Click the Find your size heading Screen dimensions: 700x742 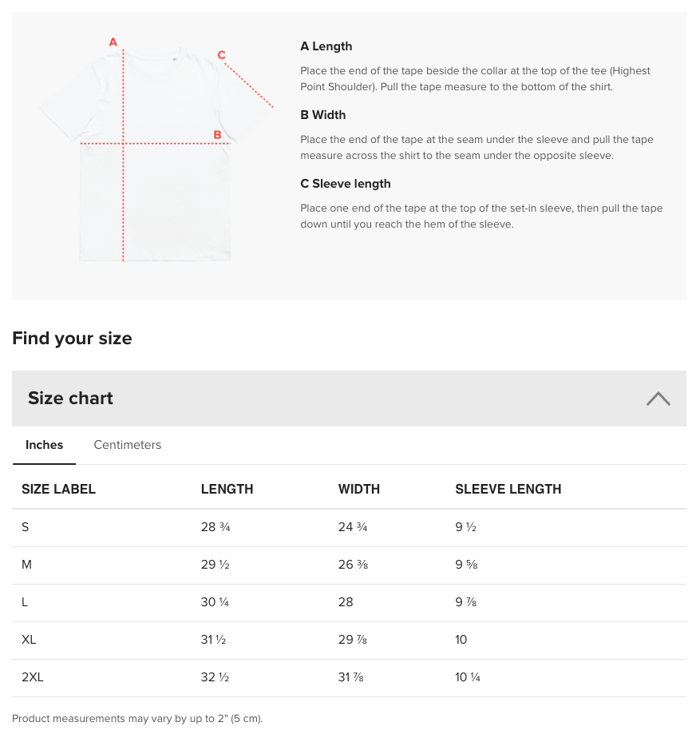point(72,339)
